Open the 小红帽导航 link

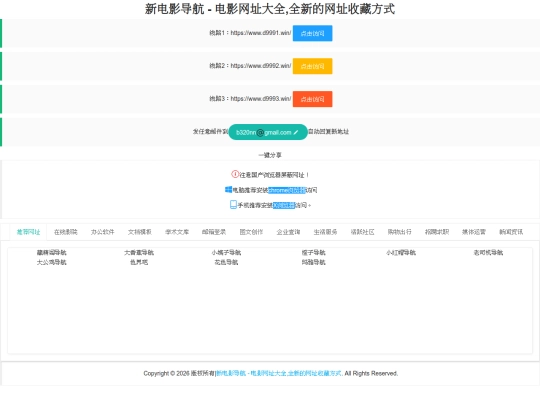click(x=401, y=252)
